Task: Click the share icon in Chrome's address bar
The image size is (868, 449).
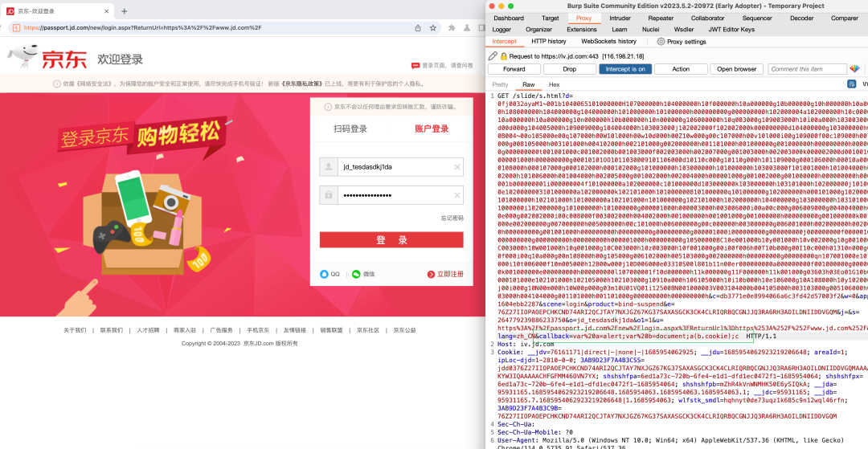Action: [x=418, y=27]
